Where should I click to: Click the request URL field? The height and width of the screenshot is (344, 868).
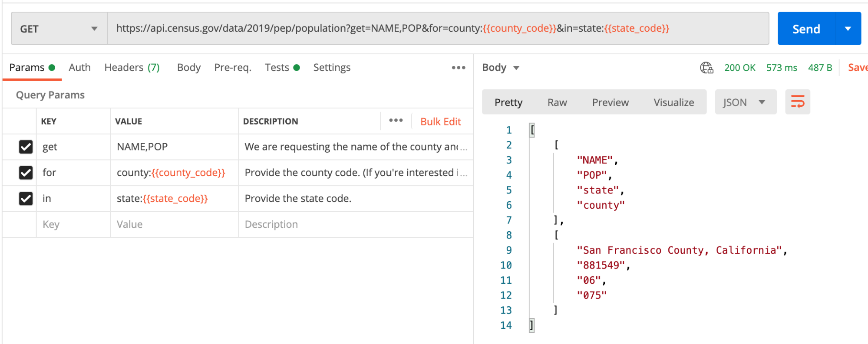point(438,29)
